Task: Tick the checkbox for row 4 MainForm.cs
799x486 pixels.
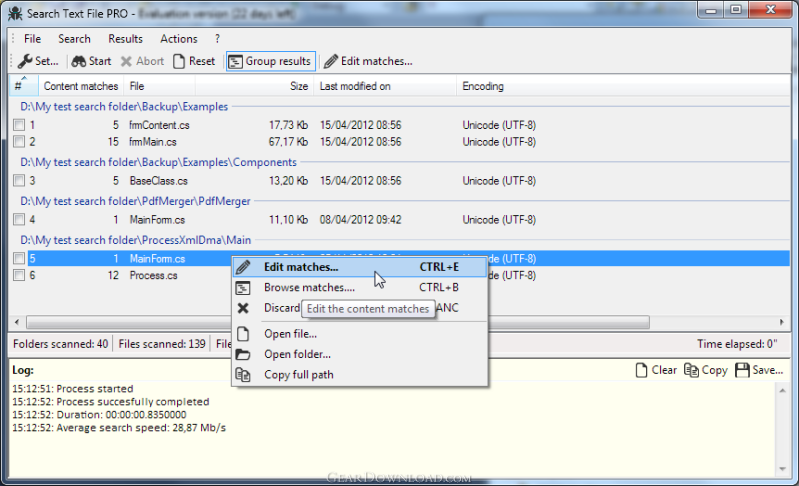Action: 19,220
